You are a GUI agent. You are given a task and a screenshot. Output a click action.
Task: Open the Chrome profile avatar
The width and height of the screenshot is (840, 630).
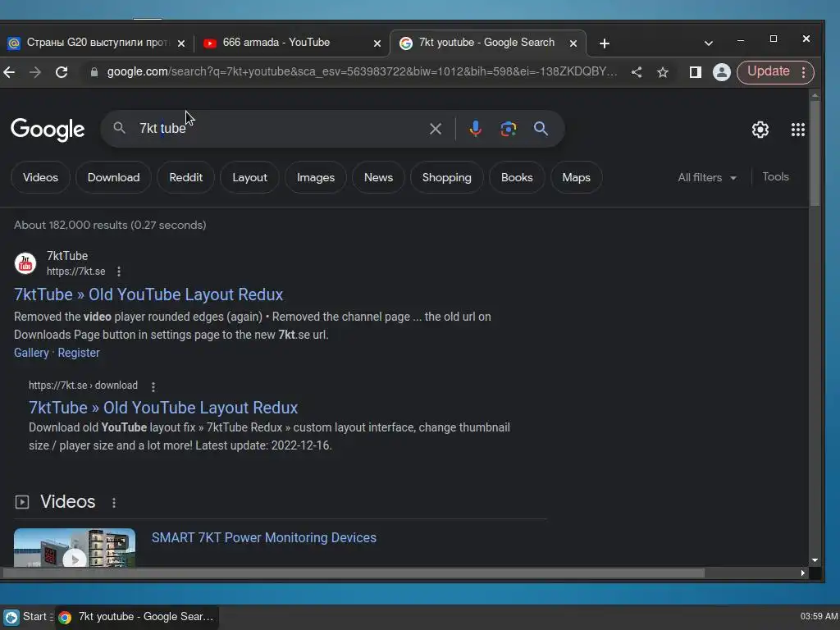click(x=722, y=72)
